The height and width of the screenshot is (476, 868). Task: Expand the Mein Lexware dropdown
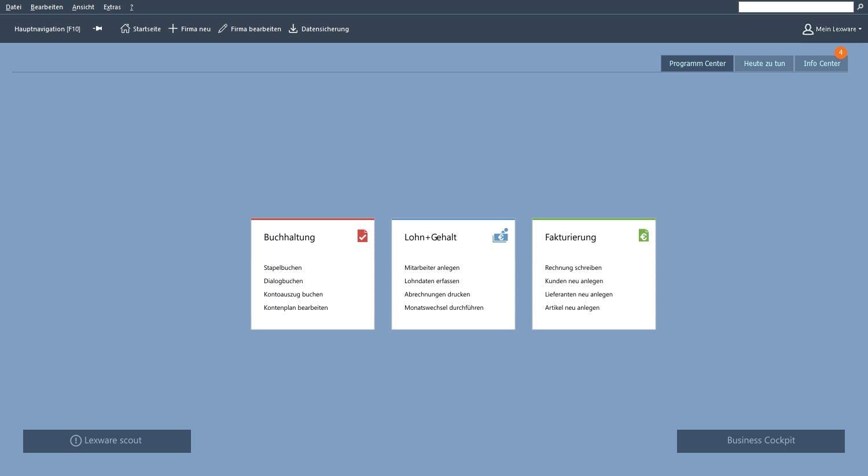(x=833, y=29)
